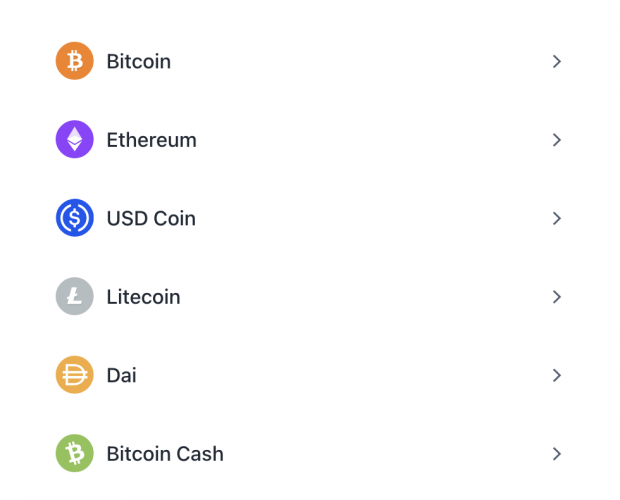Open Dai details with the chevron
The height and width of the screenshot is (500, 620).
[x=557, y=375]
